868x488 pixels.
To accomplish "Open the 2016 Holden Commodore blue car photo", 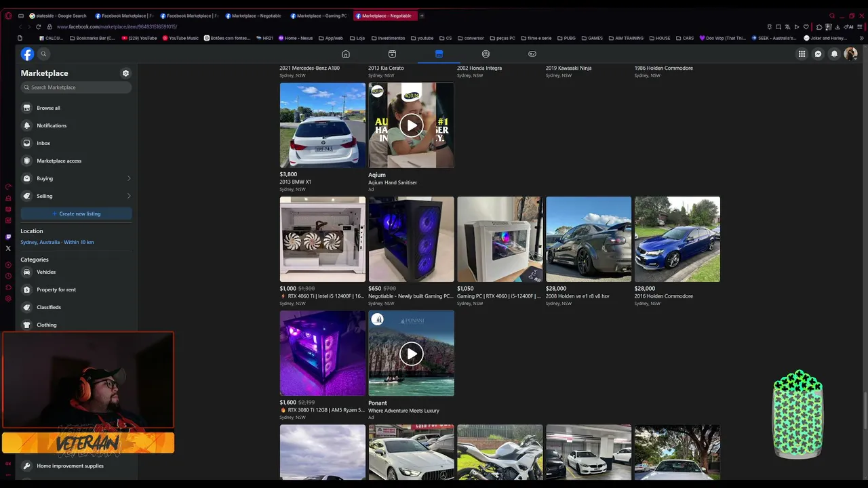I will [x=677, y=239].
